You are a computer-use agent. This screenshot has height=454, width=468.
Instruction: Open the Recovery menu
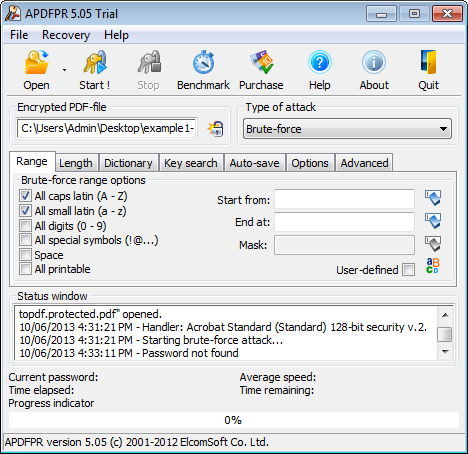pyautogui.click(x=66, y=35)
